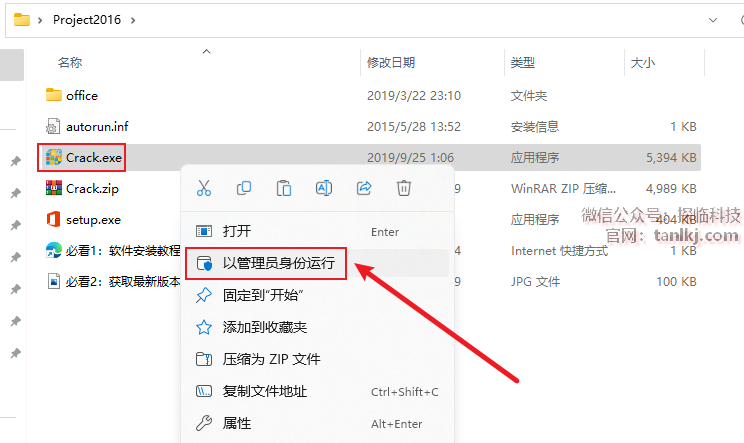Click the 4,989 KB size cell
This screenshot has height=443, width=744.
[x=671, y=189]
